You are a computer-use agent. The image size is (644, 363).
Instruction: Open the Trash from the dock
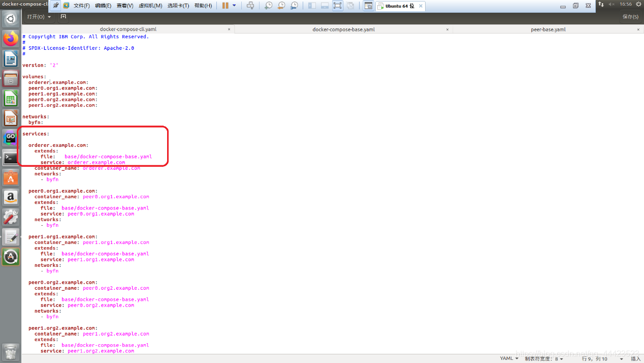[11, 352]
